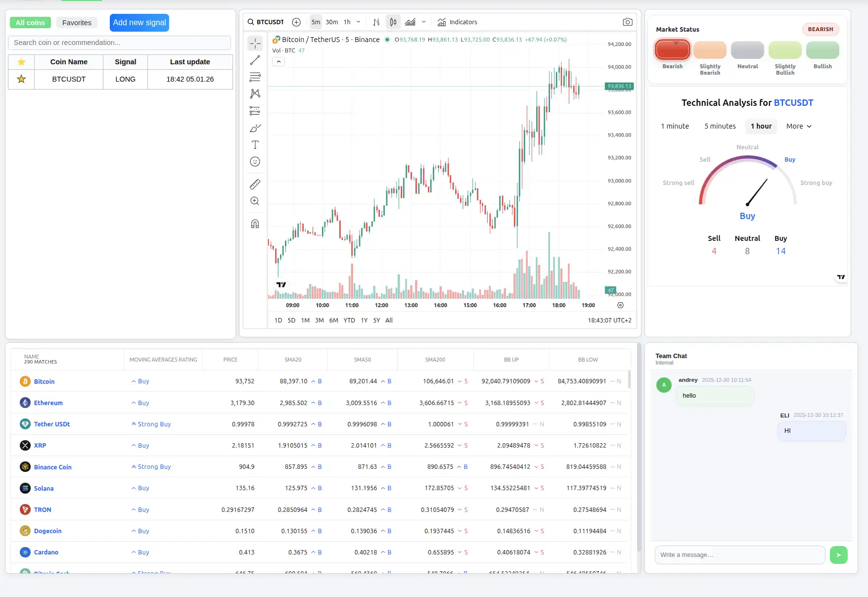The width and height of the screenshot is (868, 597).
Task: Select the 5 minutes analysis tab
Action: click(720, 126)
